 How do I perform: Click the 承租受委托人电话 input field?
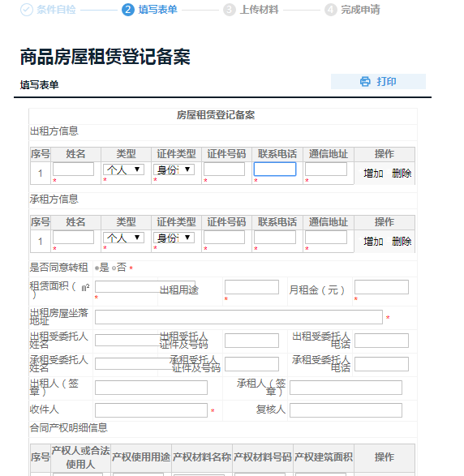381,364
